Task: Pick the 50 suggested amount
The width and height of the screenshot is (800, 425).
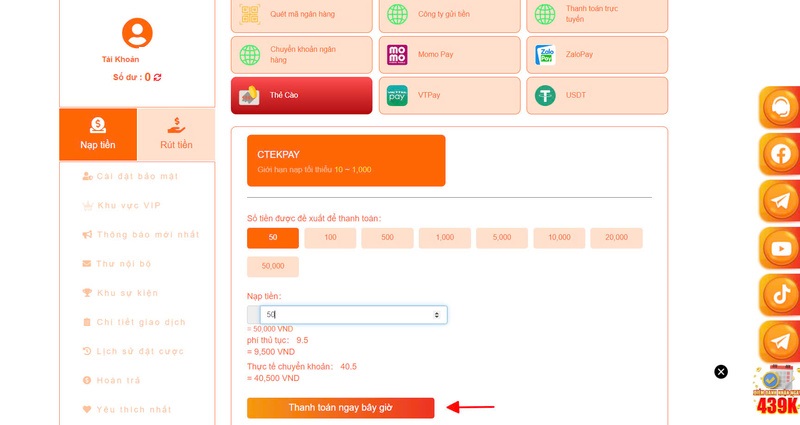Action: pos(273,238)
